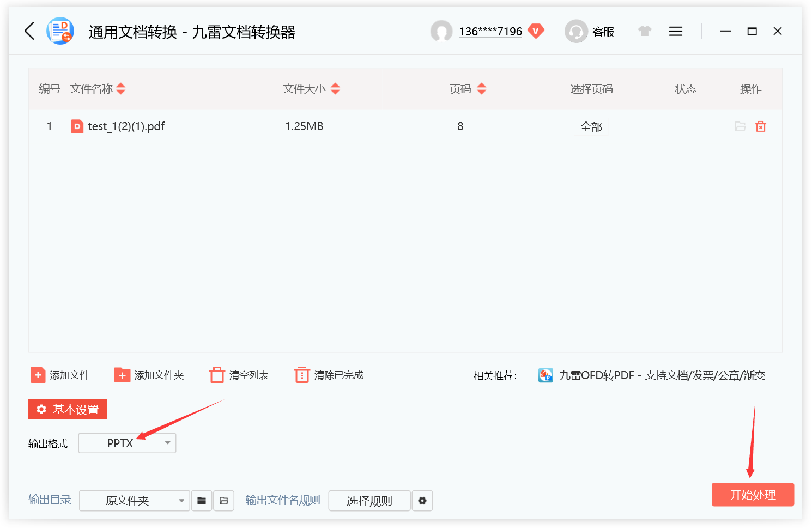Screen dimensions: 812x529
Task: Browse for output folder with solid folder icon
Action: click(202, 501)
